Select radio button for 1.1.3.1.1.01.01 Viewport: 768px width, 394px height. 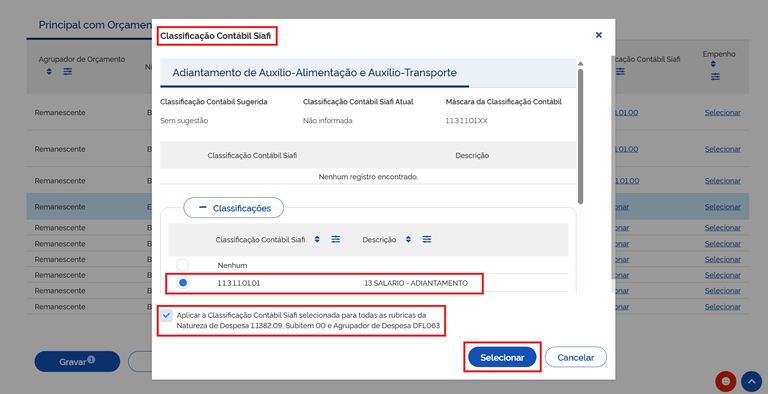183,283
